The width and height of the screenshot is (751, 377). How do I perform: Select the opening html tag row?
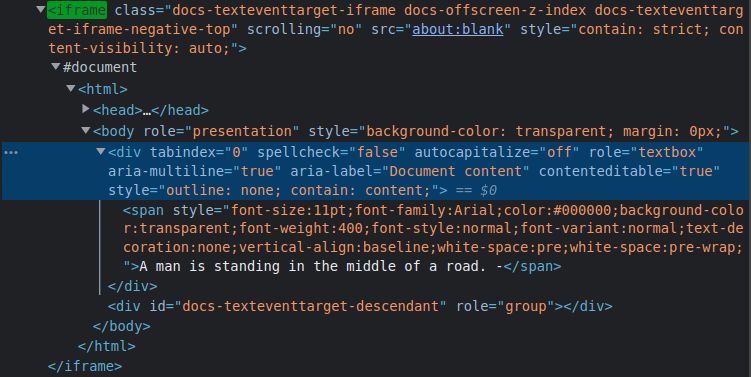tap(102, 89)
